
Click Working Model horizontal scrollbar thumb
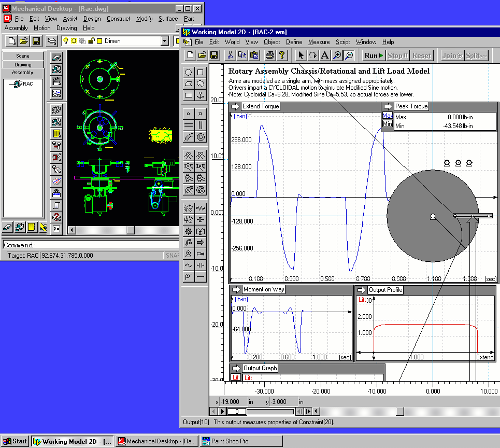point(400,411)
